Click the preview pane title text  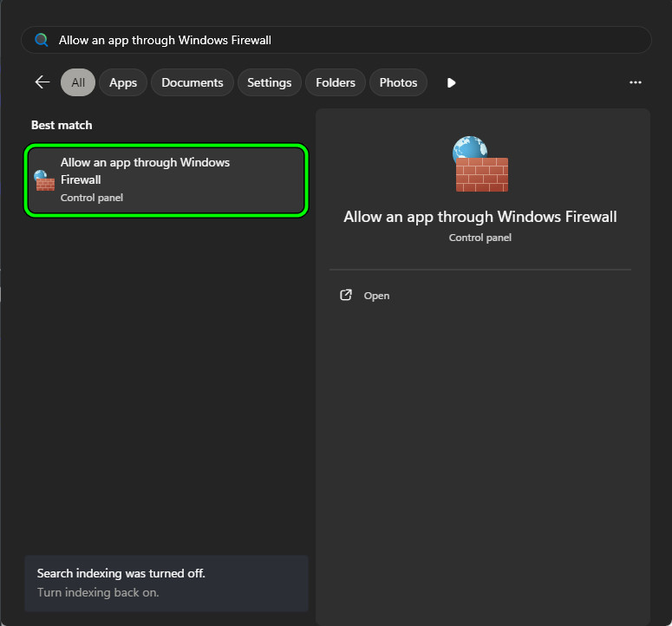pyautogui.click(x=480, y=217)
